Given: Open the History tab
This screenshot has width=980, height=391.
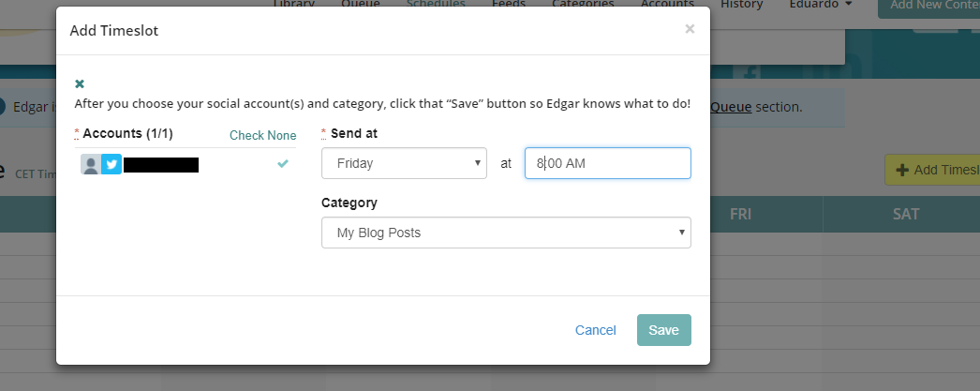Looking at the screenshot, I should 742,5.
